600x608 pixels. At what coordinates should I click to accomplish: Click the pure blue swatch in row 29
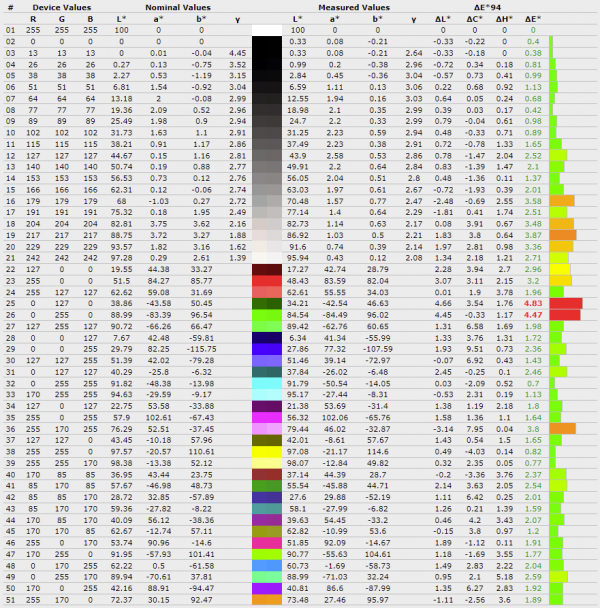[267, 349]
